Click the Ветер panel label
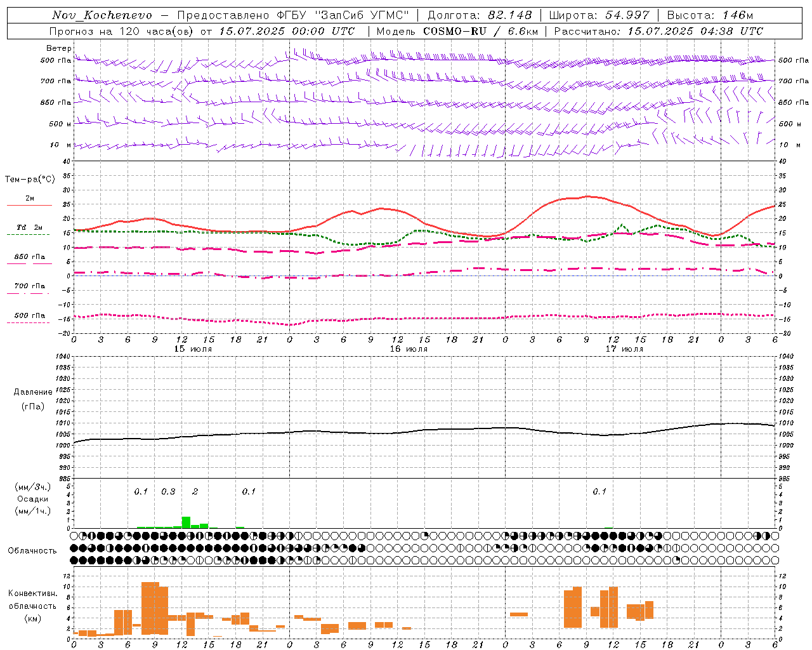This screenshot has width=812, height=650. coord(58,48)
